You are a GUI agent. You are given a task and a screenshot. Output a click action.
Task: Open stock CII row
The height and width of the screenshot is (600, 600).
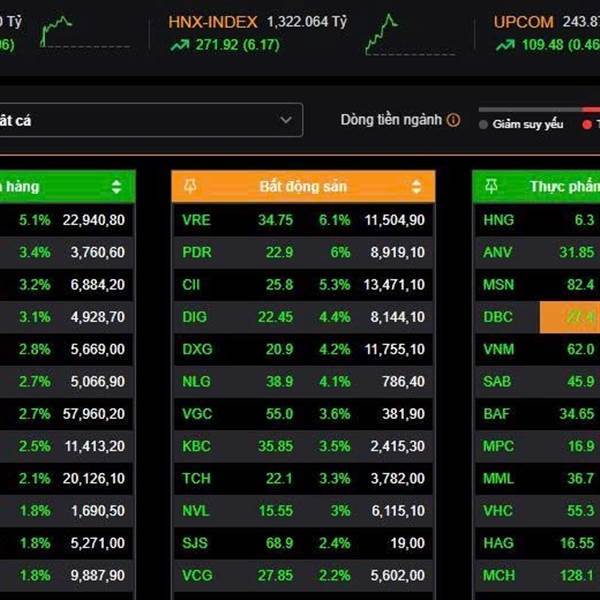(x=303, y=285)
